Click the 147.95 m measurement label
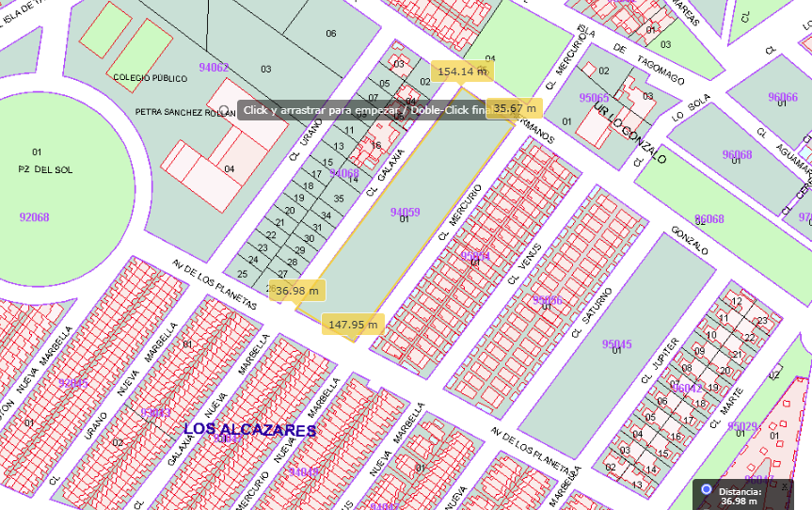This screenshot has width=812, height=510. [353, 325]
